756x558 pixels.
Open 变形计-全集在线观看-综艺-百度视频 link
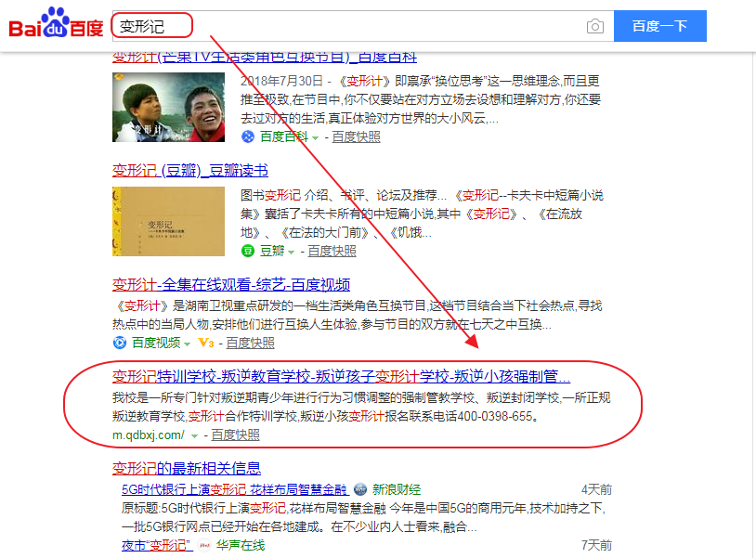(x=231, y=285)
